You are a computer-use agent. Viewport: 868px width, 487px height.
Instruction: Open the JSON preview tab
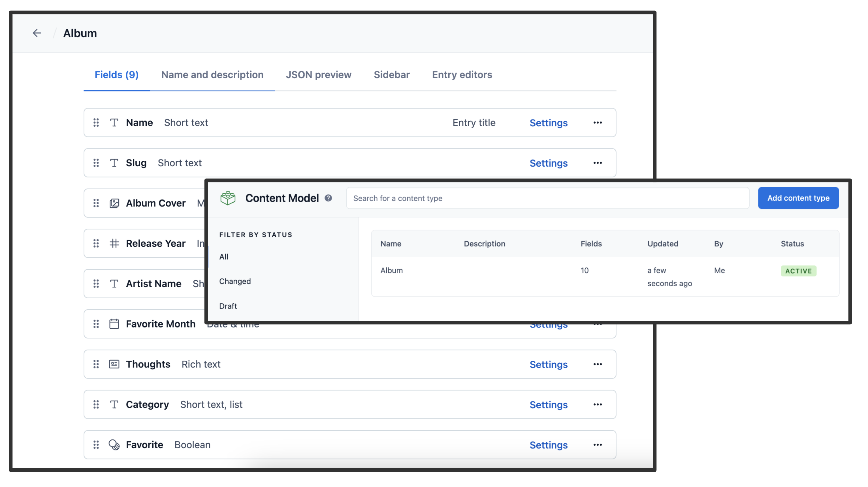click(318, 75)
